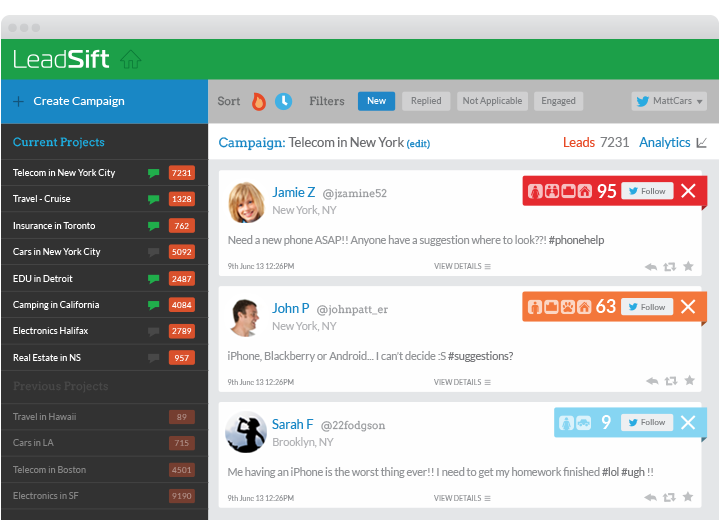
Task: Click the campaign (edit) link
Action: [418, 144]
